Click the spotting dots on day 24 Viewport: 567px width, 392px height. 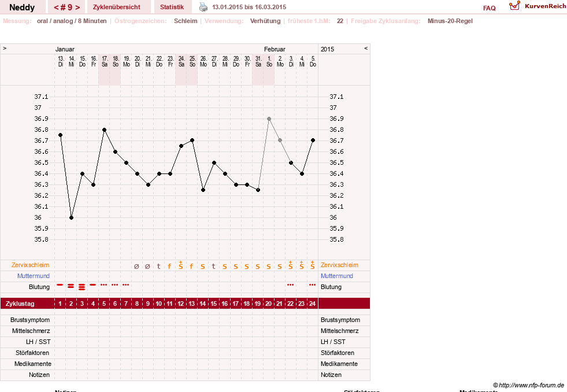[x=313, y=285]
